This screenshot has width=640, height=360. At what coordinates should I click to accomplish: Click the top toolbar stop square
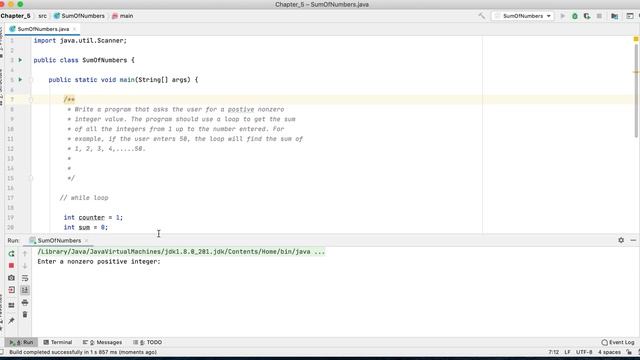(599, 16)
